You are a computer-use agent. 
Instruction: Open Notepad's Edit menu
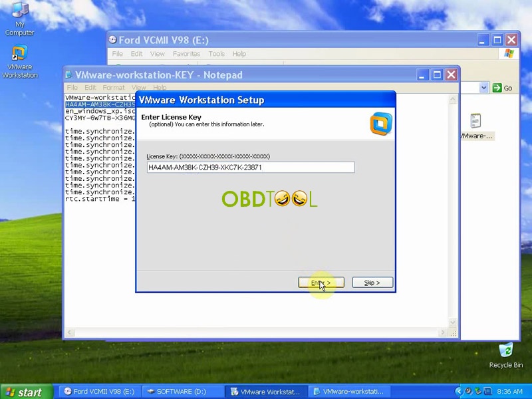(x=90, y=87)
